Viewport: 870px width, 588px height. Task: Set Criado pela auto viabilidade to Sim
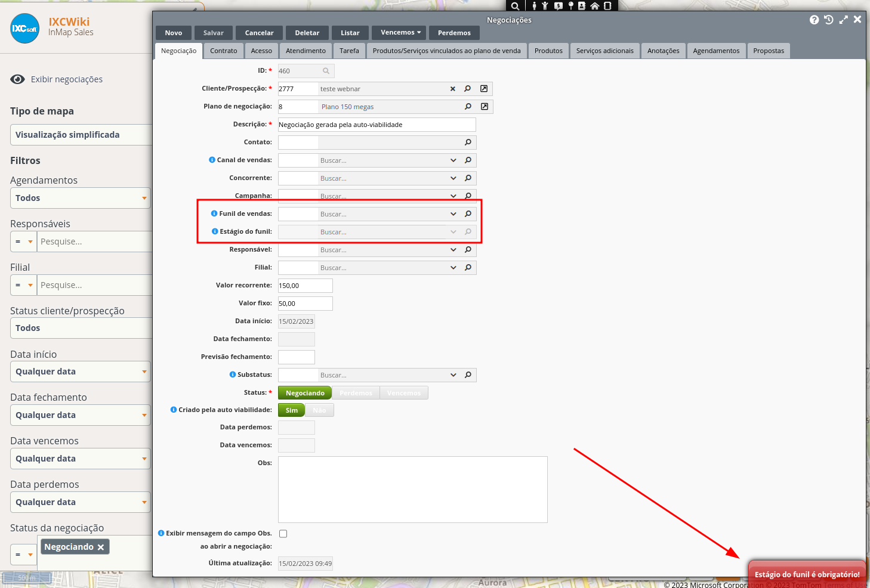(291, 410)
